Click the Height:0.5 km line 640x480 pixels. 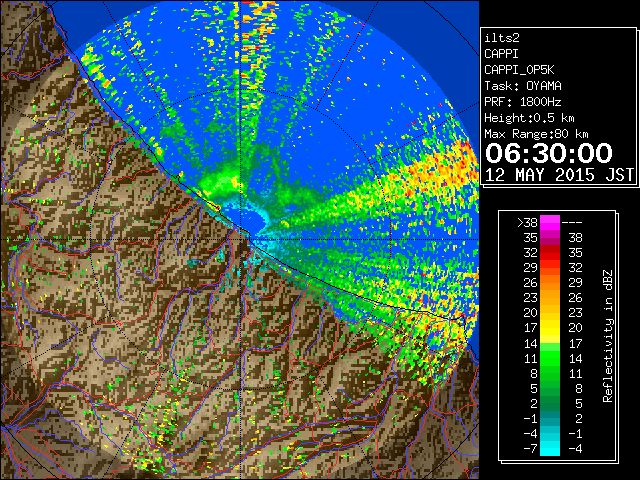click(x=529, y=118)
